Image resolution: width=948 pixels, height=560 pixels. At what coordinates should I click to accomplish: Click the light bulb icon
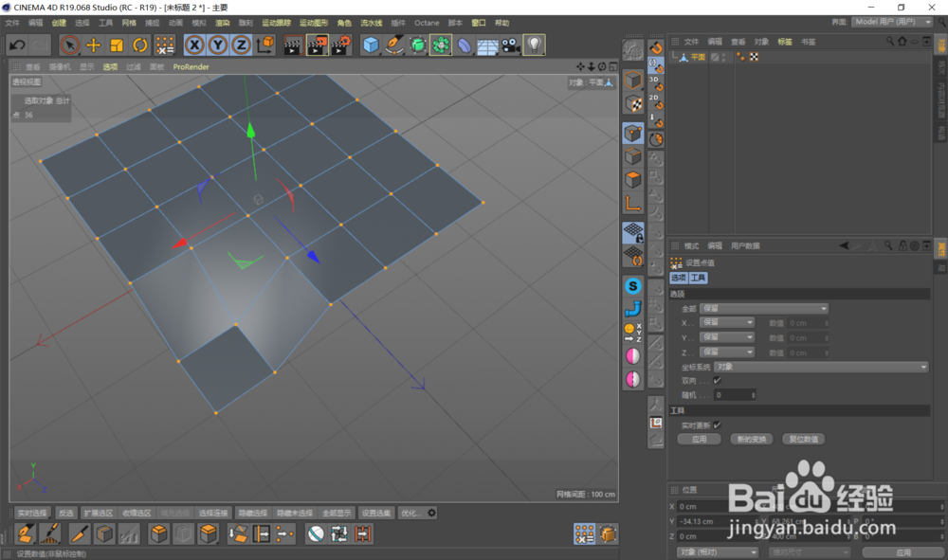point(535,45)
